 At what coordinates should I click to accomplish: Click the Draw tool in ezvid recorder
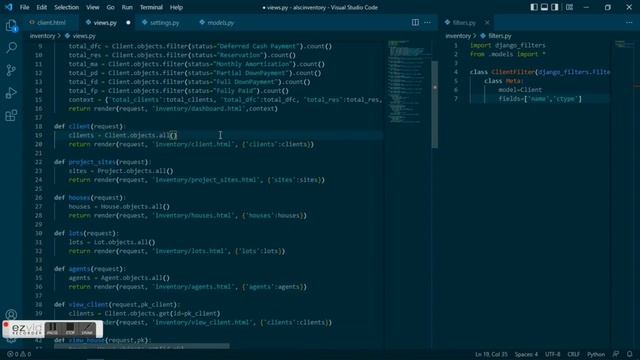tap(87, 329)
